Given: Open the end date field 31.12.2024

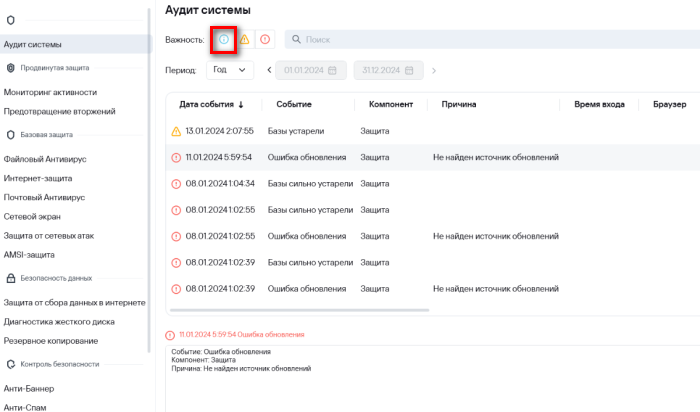Looking at the screenshot, I should (x=388, y=70).
